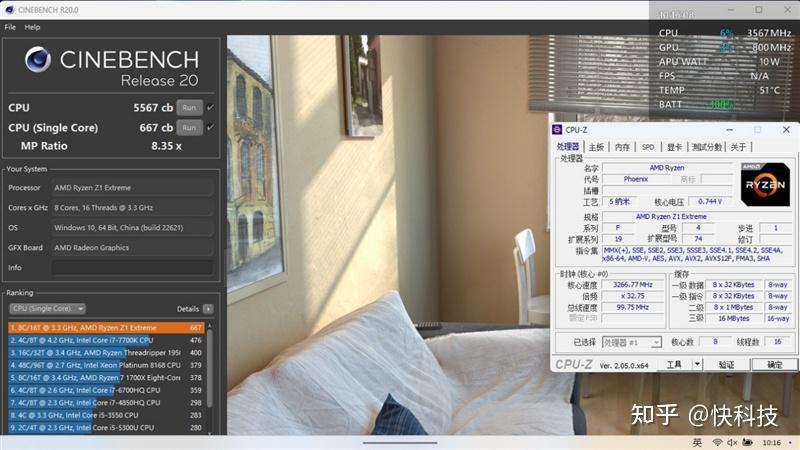Click the taskbar battery icon
800x450 pixels.
[747, 442]
